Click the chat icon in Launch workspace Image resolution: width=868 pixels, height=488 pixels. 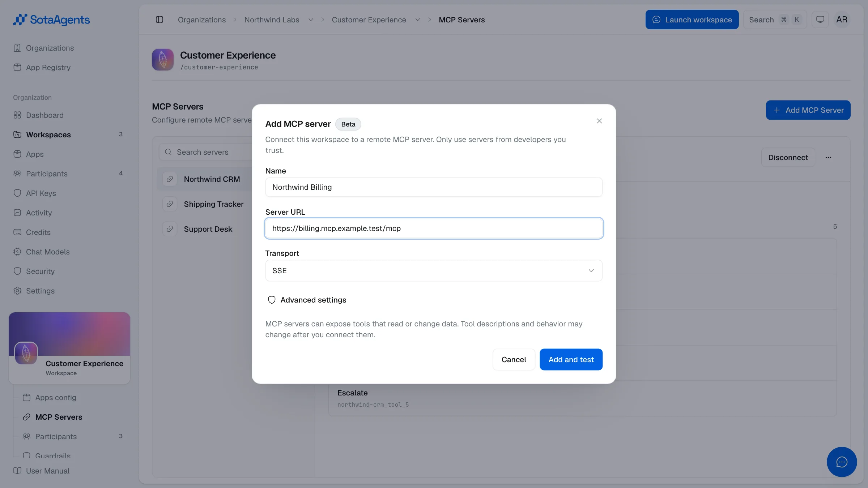(656, 20)
